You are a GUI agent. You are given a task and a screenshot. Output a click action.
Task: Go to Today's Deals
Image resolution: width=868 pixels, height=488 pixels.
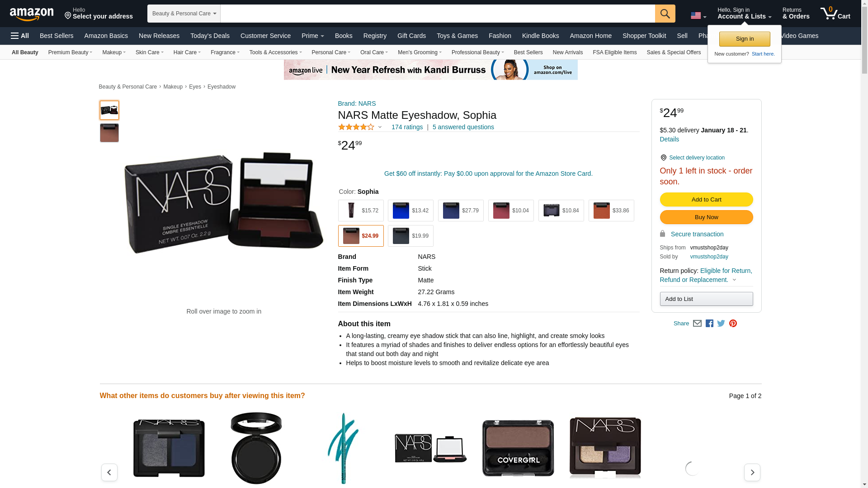click(210, 36)
